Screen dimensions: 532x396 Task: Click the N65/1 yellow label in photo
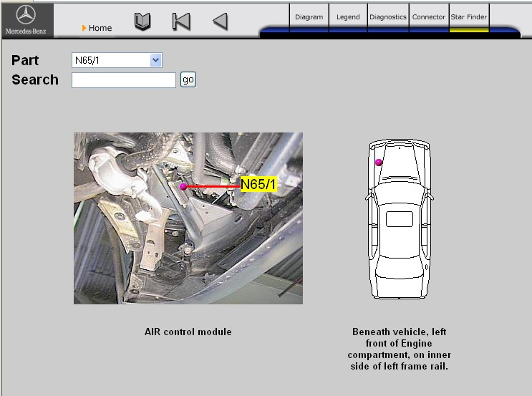point(258,184)
